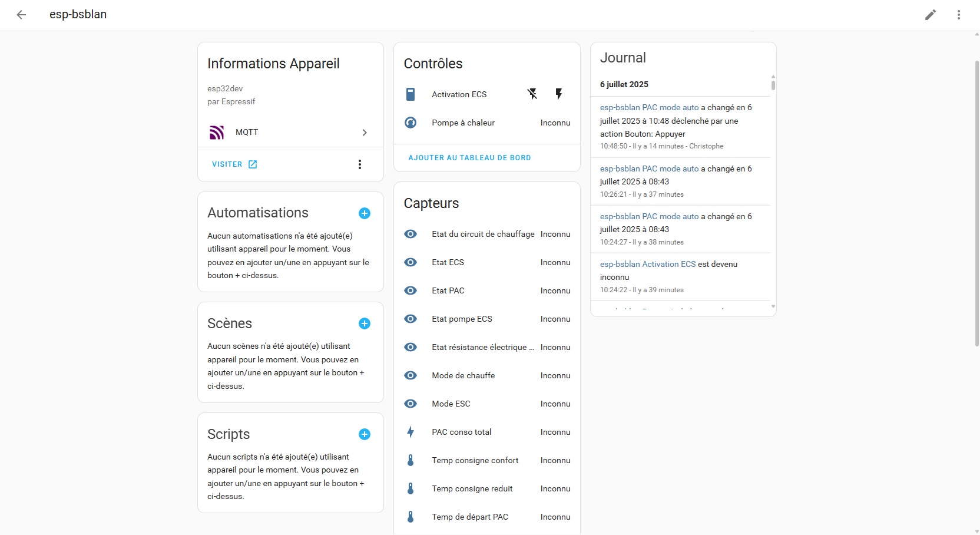Click the Inconnu value of Mode ESC
980x535 pixels.
coord(555,404)
